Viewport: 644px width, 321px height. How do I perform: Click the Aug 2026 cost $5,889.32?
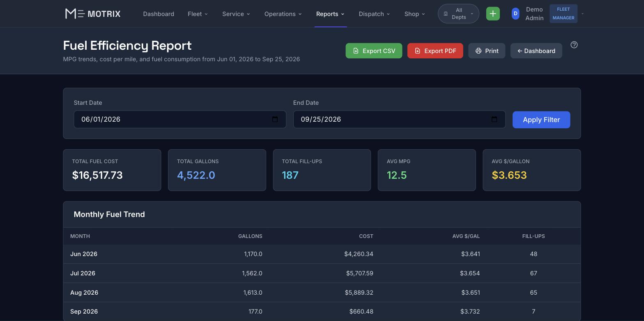359,293
